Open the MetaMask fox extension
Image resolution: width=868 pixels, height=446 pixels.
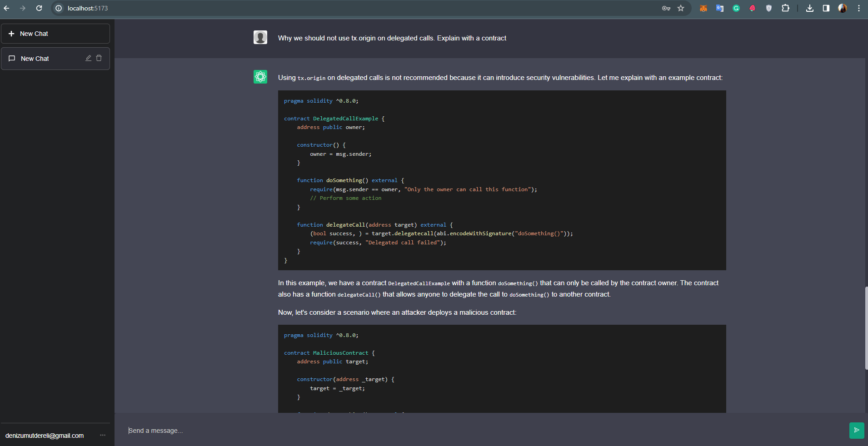pyautogui.click(x=703, y=8)
